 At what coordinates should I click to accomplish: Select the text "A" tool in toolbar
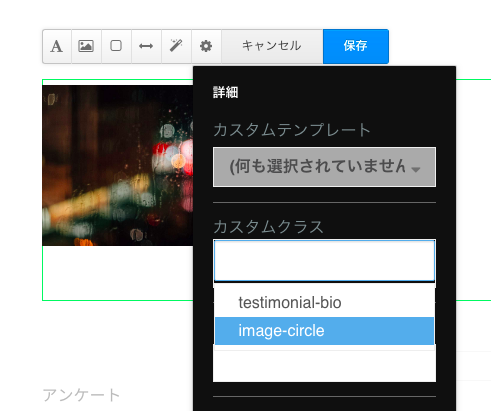[57, 46]
